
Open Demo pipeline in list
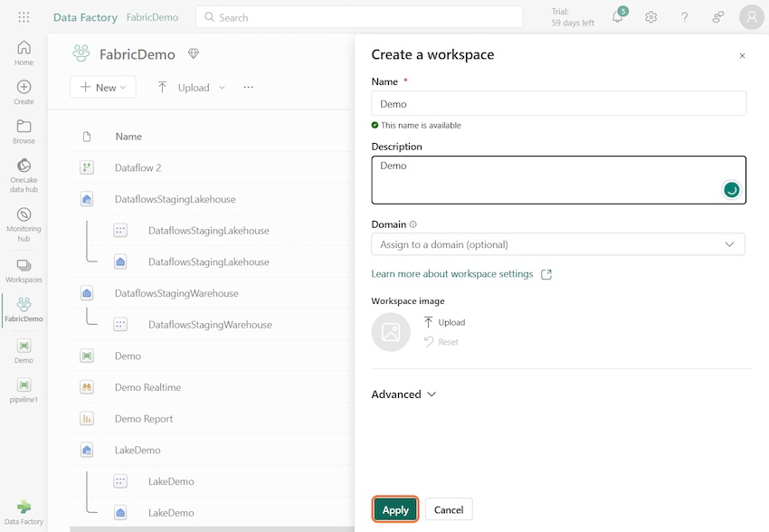(128, 356)
